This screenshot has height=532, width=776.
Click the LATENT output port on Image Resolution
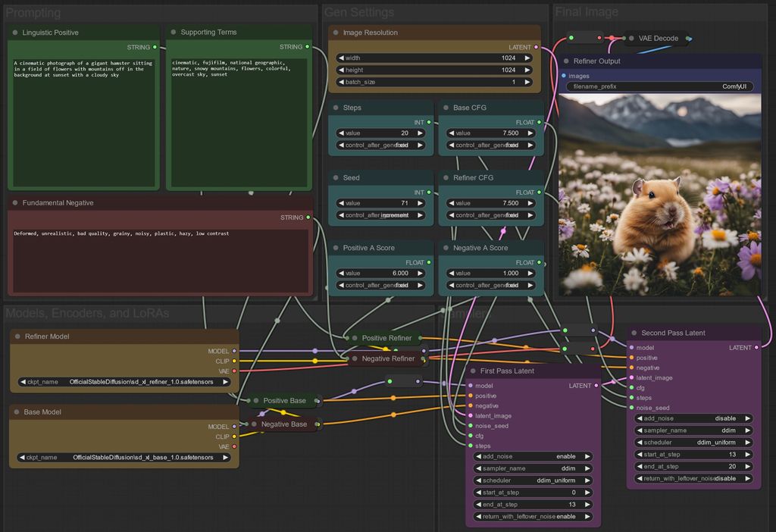pyautogui.click(x=537, y=47)
